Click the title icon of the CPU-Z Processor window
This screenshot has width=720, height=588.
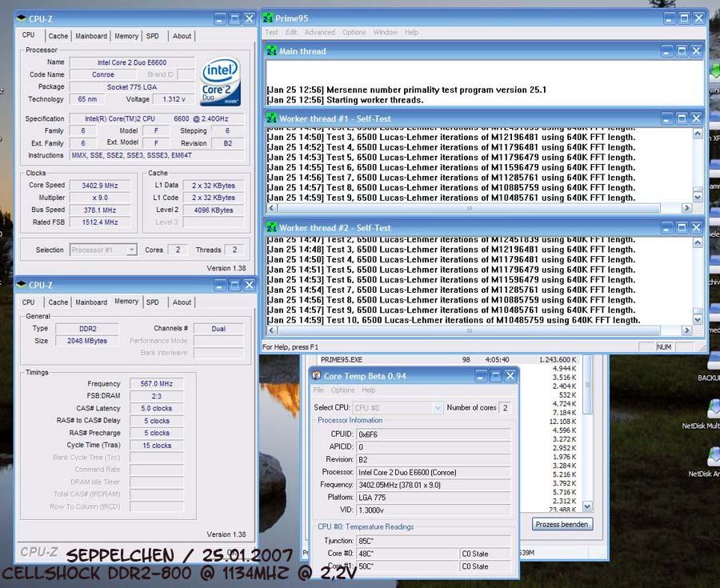21,19
